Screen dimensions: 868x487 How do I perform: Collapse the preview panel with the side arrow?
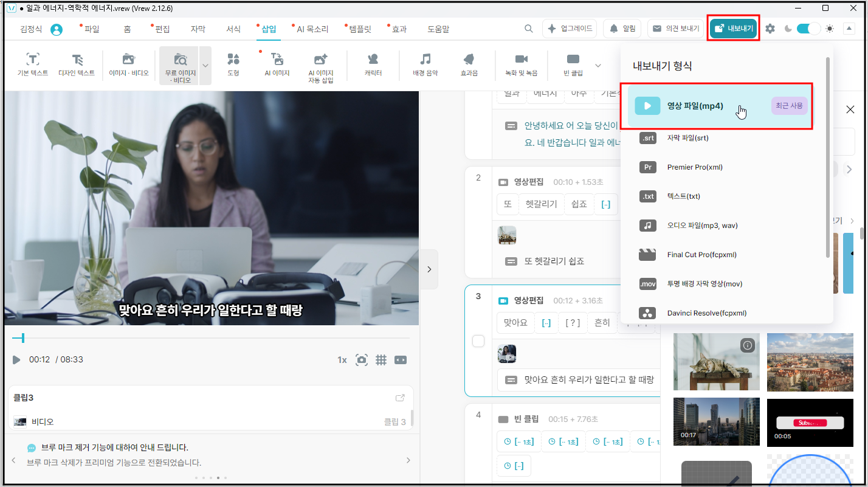click(429, 269)
